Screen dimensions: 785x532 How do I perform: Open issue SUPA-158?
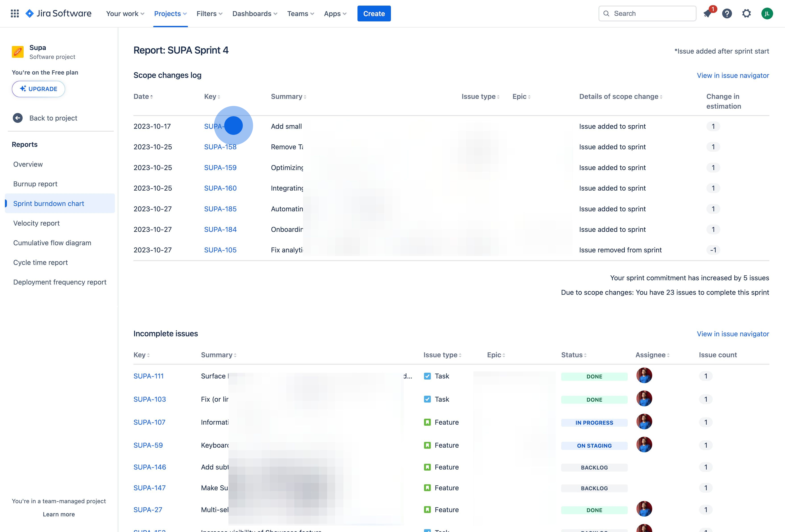pyautogui.click(x=220, y=147)
